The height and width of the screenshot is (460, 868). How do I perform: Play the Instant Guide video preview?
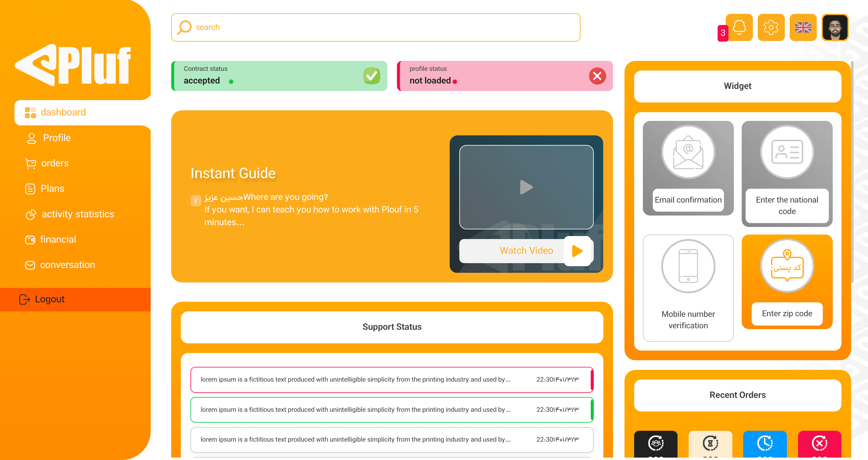tap(526, 187)
